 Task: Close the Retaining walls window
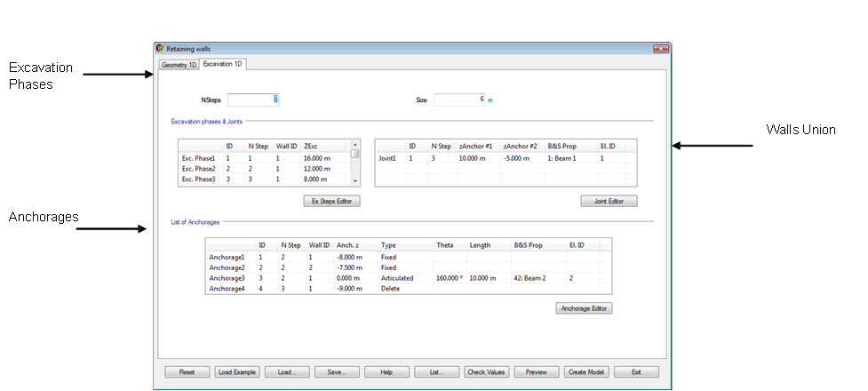[661, 49]
